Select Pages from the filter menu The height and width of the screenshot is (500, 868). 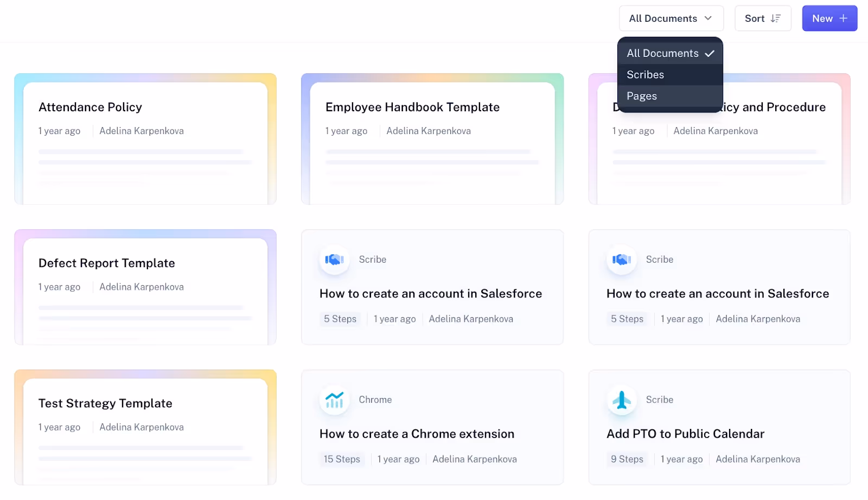pyautogui.click(x=641, y=96)
